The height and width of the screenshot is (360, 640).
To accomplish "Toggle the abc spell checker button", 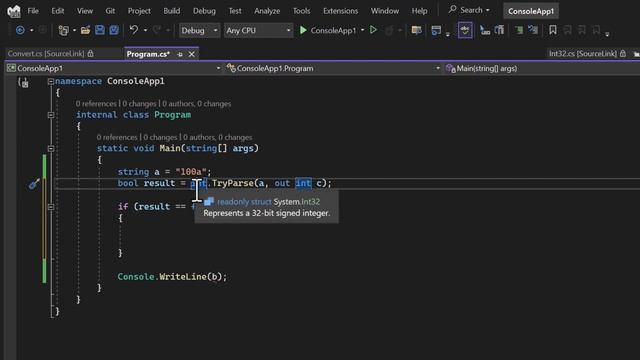I will [x=465, y=30].
